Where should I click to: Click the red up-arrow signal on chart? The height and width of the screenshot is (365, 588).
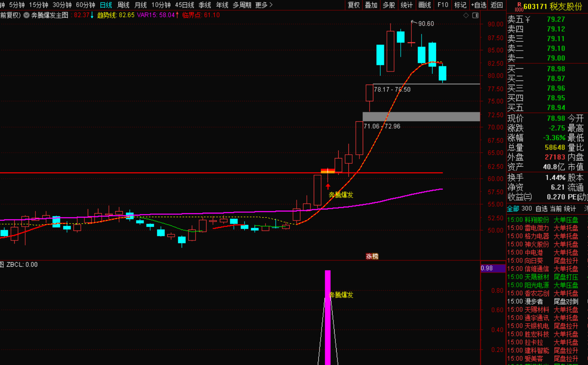pos(328,186)
